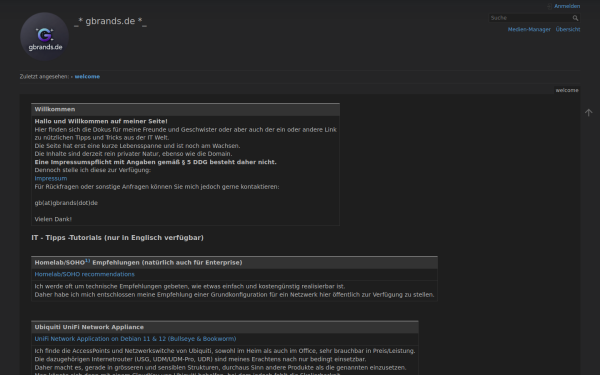Image resolution: width=600 pixels, height=375 pixels.
Task: Open the Impressum link
Action: [51, 178]
